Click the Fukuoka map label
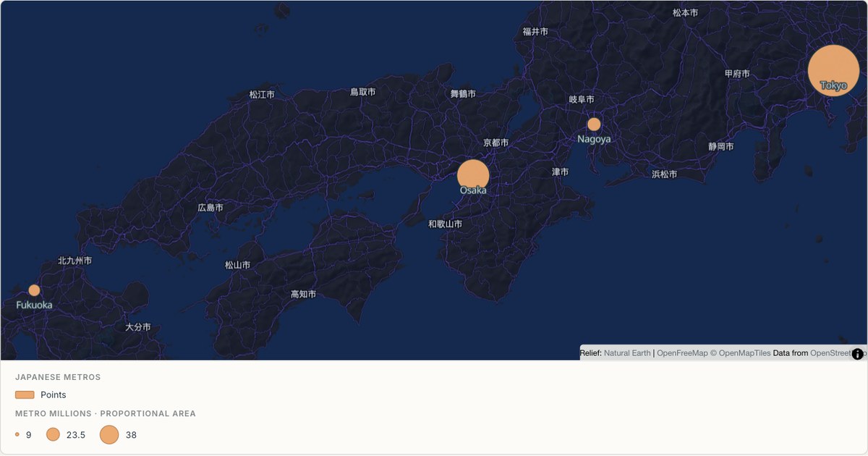The image size is (868, 456). pyautogui.click(x=34, y=305)
